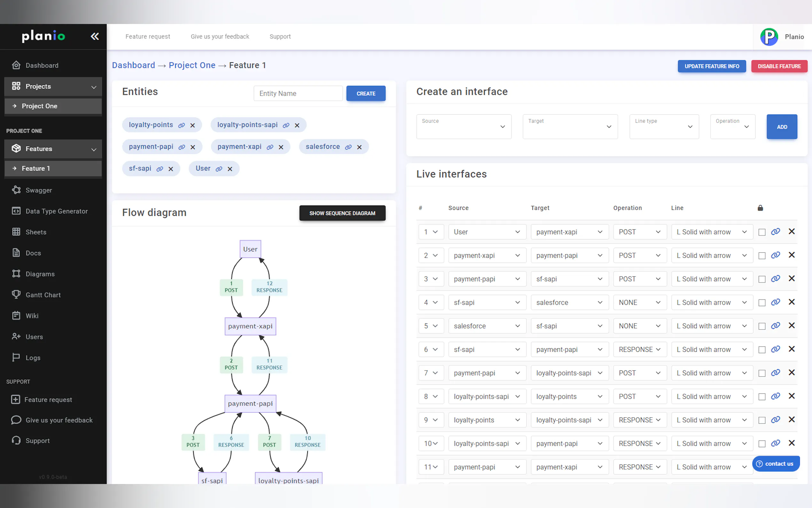Open the Gantt Chart sidebar item

43,295
